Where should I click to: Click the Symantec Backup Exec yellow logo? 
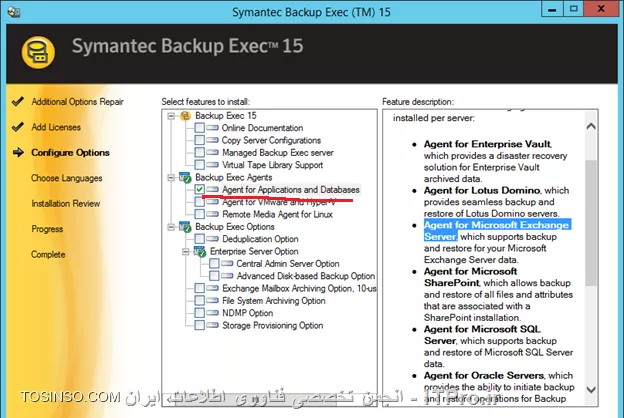(38, 52)
